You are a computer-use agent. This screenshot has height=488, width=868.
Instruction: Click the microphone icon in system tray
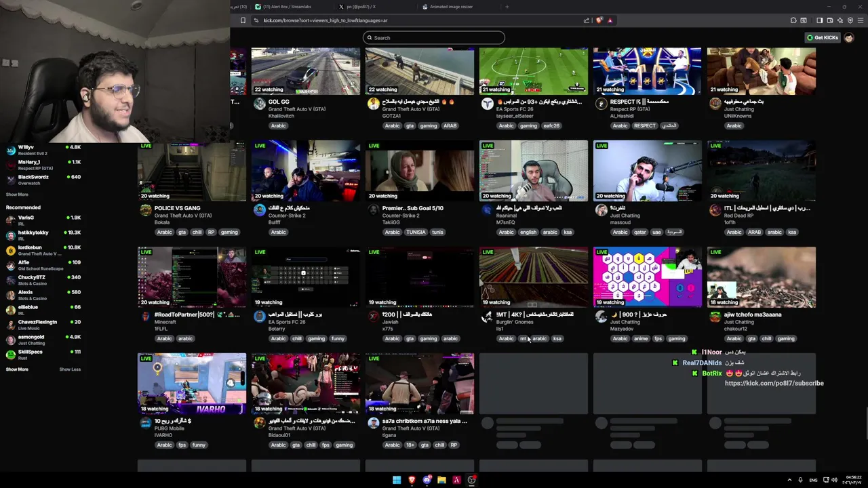pos(800,480)
